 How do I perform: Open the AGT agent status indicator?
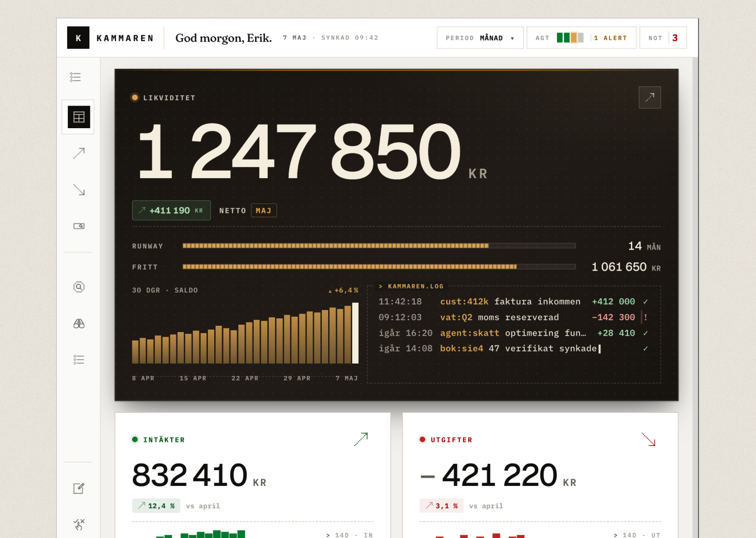[x=582, y=38]
